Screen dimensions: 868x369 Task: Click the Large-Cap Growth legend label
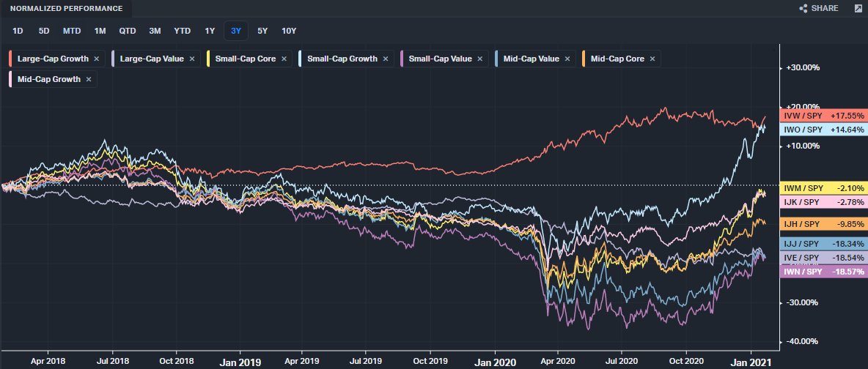click(x=53, y=59)
